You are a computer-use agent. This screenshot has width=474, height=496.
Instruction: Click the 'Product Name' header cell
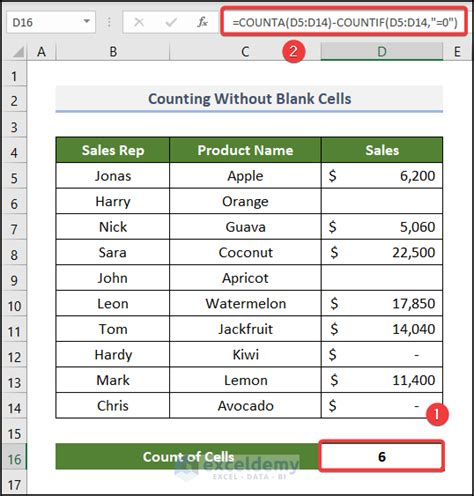pos(245,150)
